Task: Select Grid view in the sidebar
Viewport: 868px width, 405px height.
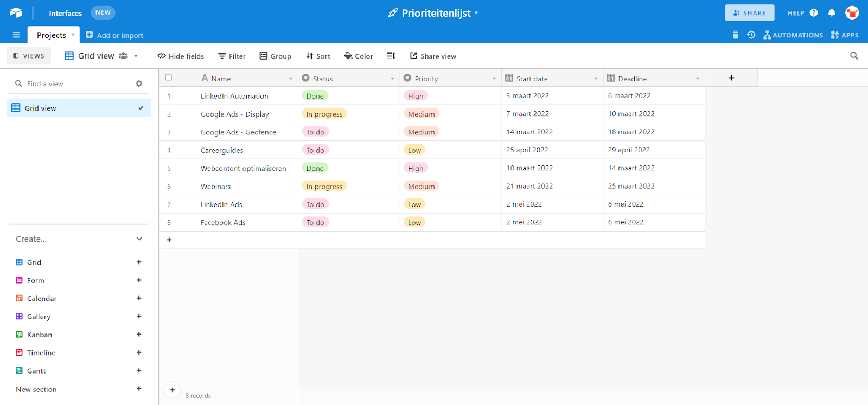Action: pos(79,108)
